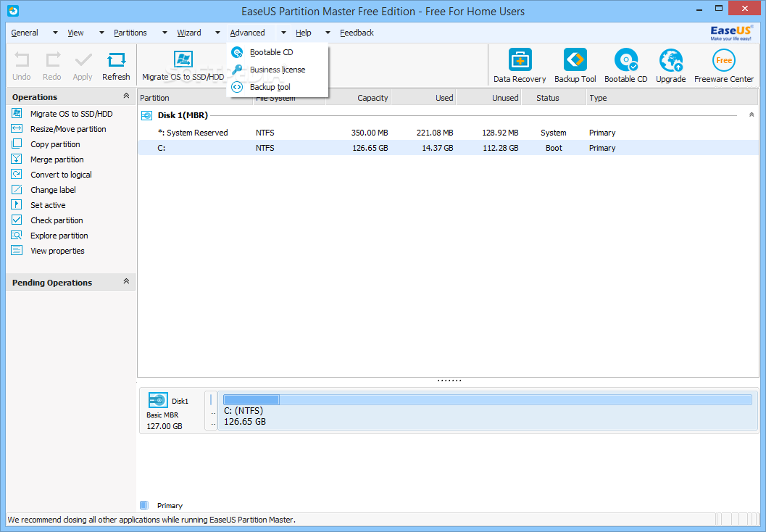Choose Check partition operation
This screenshot has height=532, width=766.
[57, 220]
